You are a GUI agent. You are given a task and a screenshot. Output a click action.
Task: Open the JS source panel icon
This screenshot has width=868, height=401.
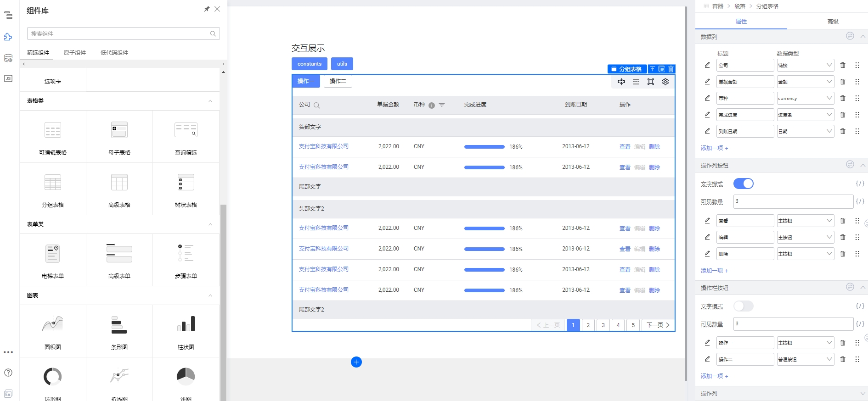coord(8,78)
